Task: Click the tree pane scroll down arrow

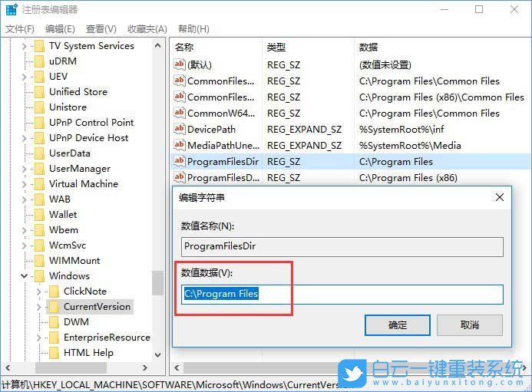Action: click(158, 354)
